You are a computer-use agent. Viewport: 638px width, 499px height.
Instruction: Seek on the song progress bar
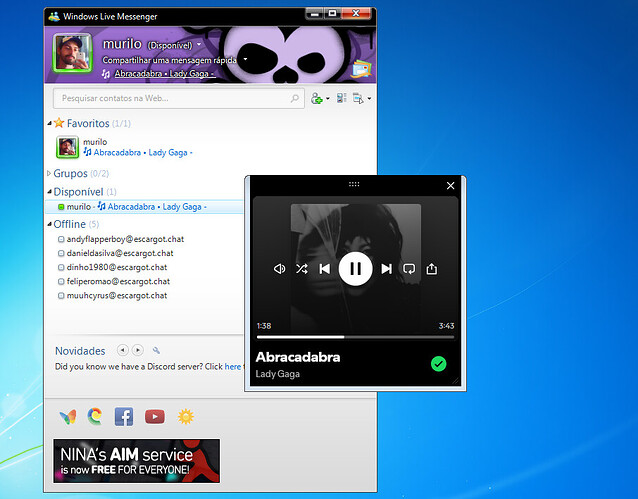(355, 337)
